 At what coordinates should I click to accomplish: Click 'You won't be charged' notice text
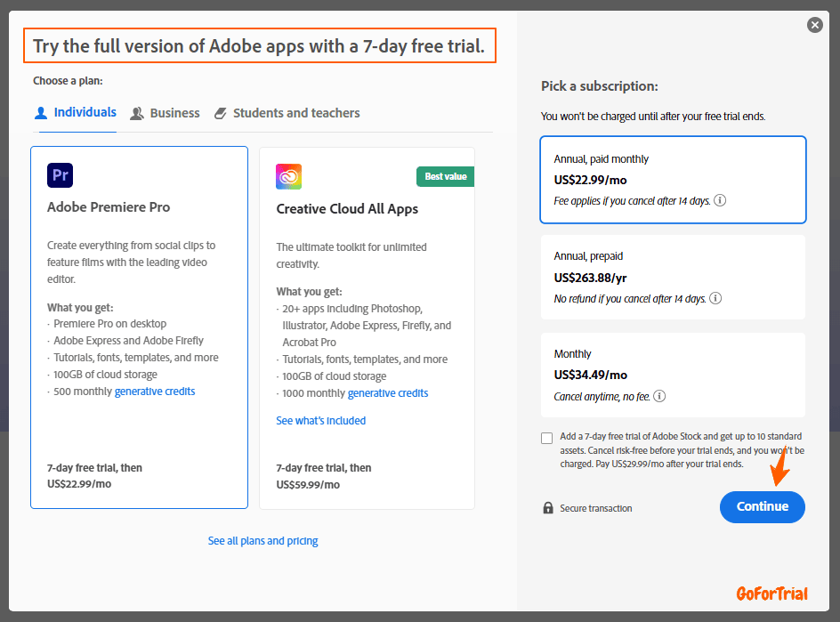653,117
